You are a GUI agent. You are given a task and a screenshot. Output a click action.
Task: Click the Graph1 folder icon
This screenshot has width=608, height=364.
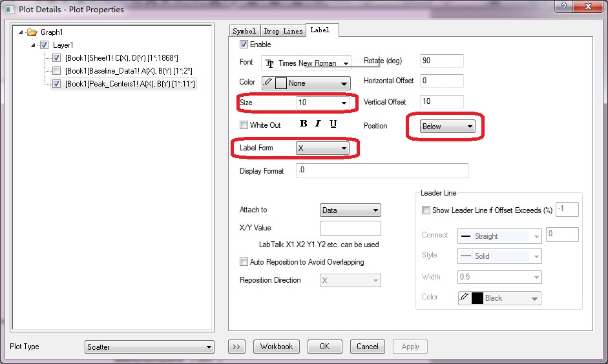coord(32,32)
